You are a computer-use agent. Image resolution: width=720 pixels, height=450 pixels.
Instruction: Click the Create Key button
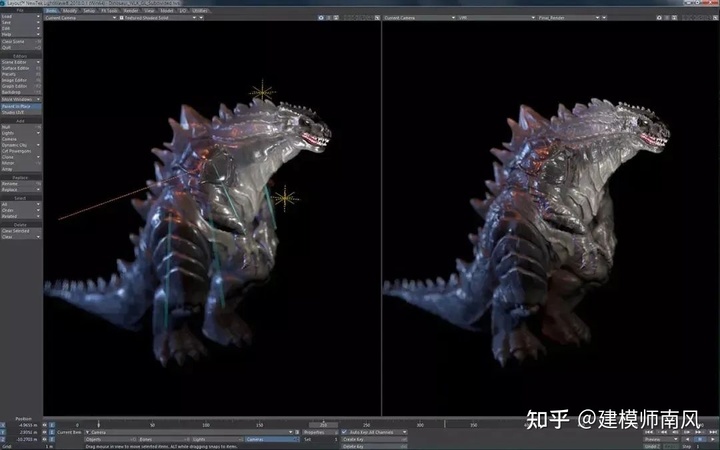tap(374, 439)
